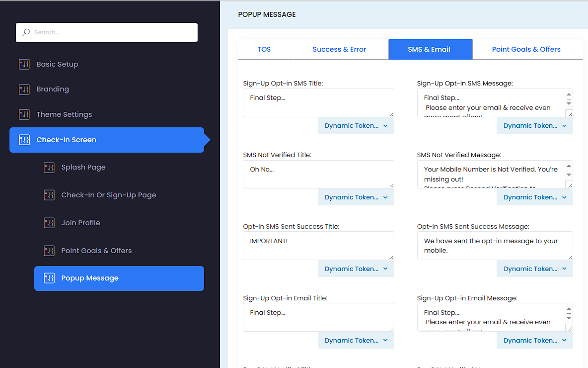The image size is (588, 368).
Task: Select the SMS & Email tab
Action: [431, 49]
